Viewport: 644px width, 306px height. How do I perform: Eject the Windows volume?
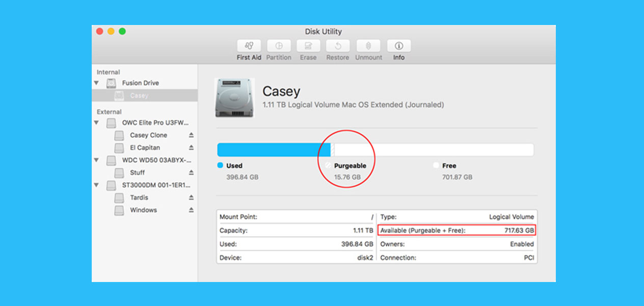(192, 210)
